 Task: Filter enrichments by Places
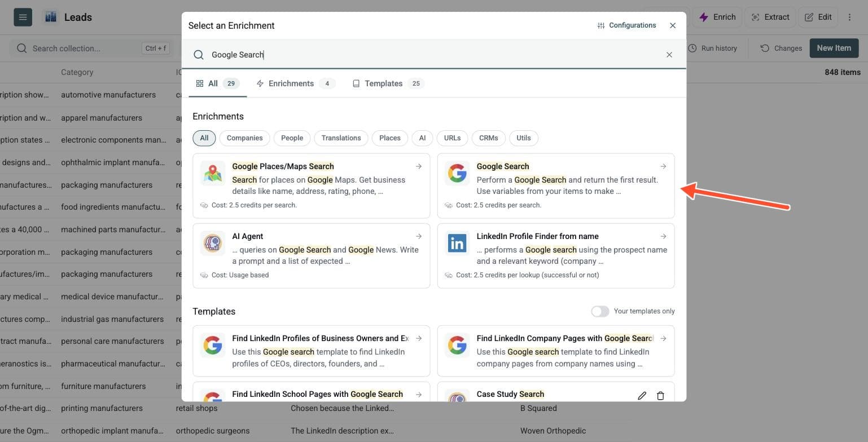[x=390, y=138]
